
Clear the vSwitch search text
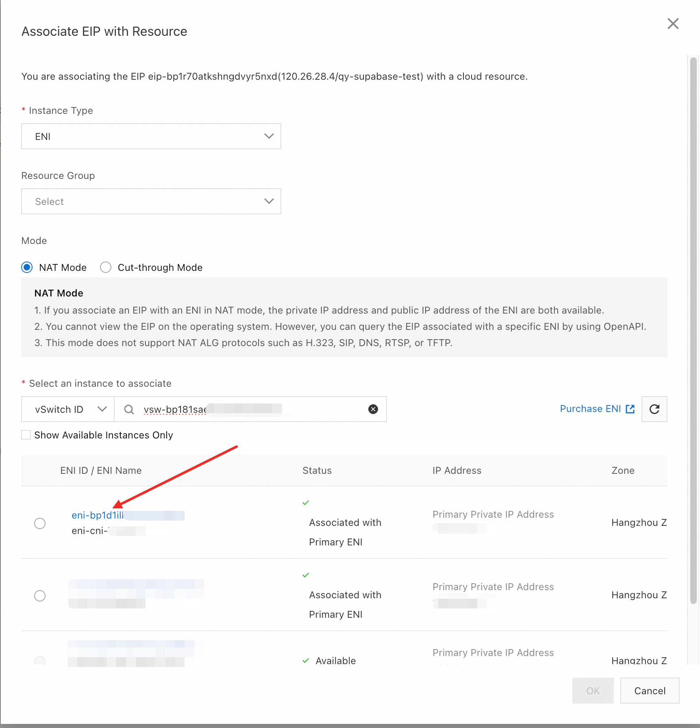point(373,409)
